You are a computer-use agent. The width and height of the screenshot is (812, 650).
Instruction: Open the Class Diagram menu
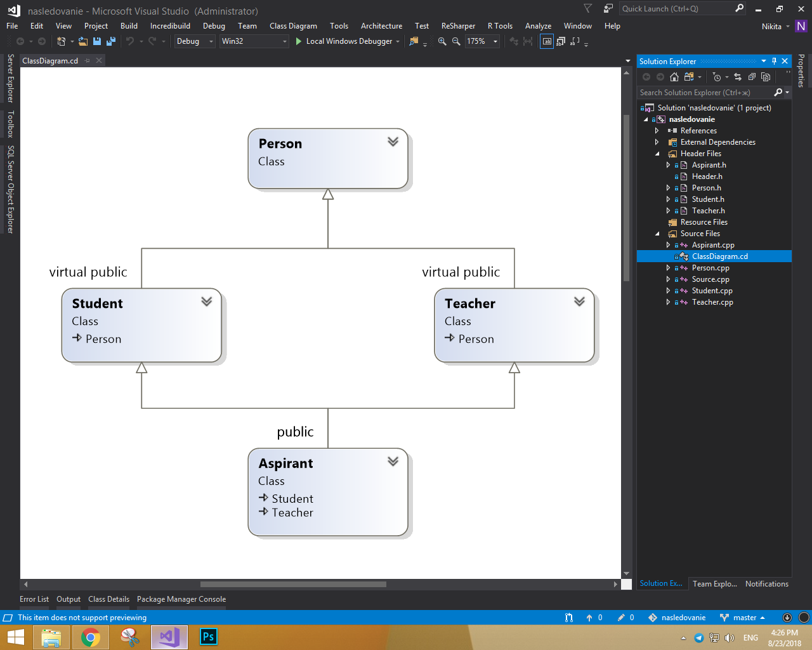click(293, 26)
